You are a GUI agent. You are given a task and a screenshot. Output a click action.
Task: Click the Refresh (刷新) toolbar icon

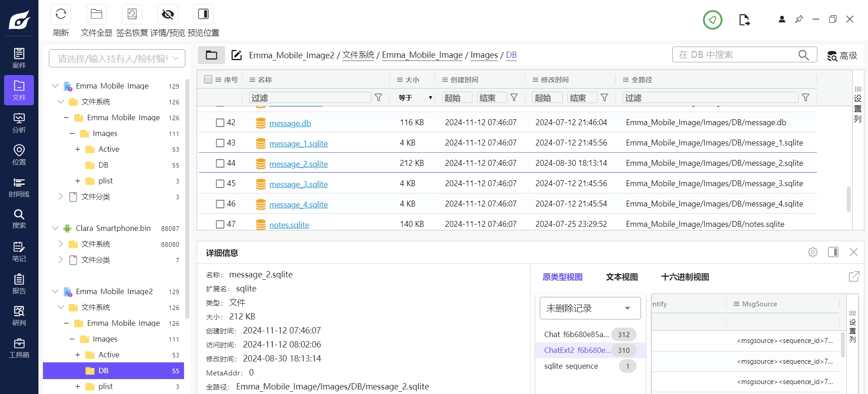pos(61,14)
